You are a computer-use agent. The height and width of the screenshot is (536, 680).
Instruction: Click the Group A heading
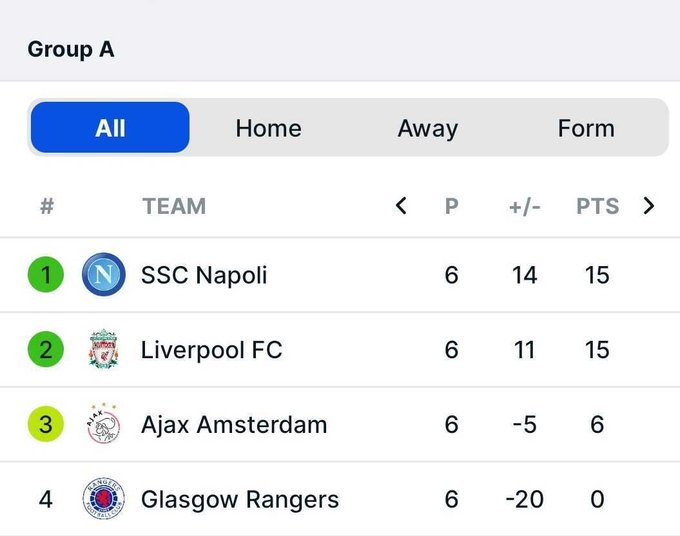tap(71, 49)
